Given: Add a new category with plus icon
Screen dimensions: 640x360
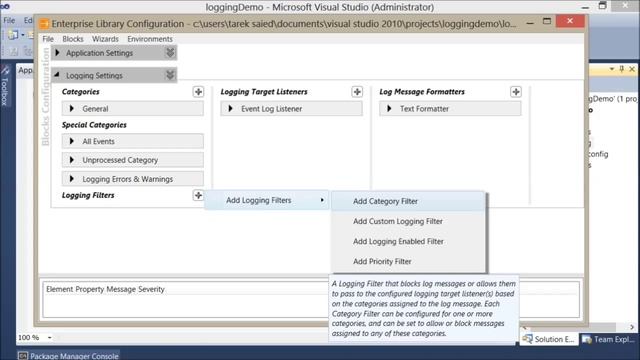Looking at the screenshot, I should (198, 92).
